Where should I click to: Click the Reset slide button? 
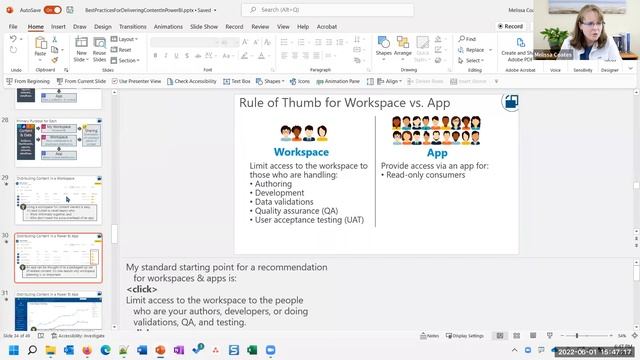(121, 50)
